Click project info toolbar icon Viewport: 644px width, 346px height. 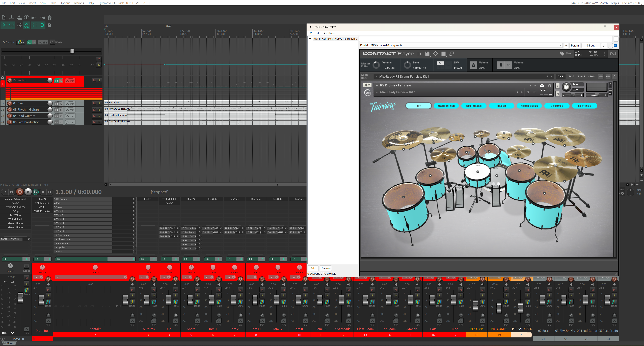(x=26, y=18)
